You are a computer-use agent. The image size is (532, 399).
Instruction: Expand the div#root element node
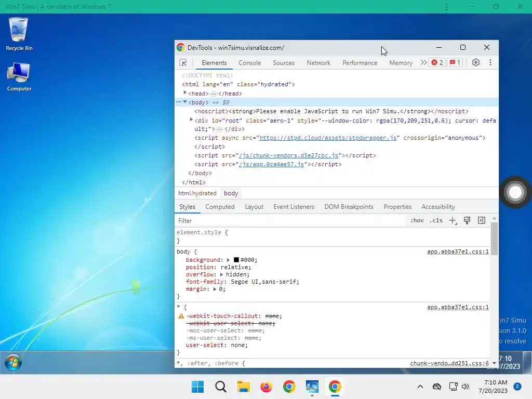[191, 119]
